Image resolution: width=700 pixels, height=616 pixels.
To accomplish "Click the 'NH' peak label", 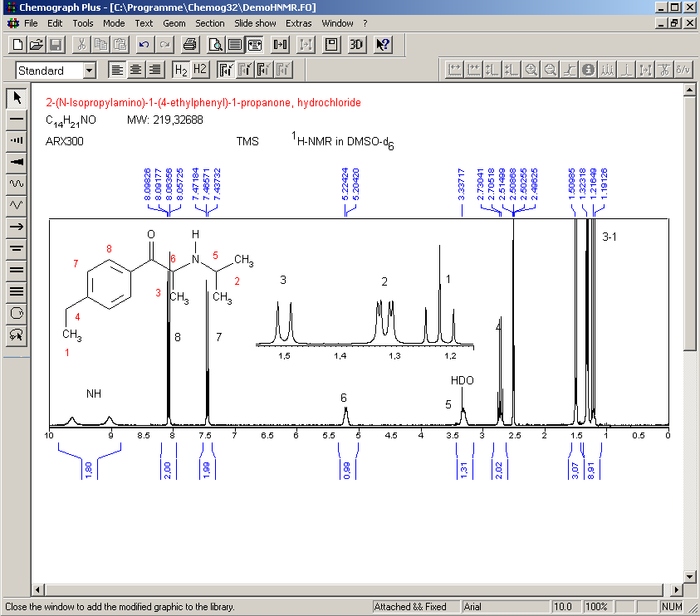I will coord(94,394).
